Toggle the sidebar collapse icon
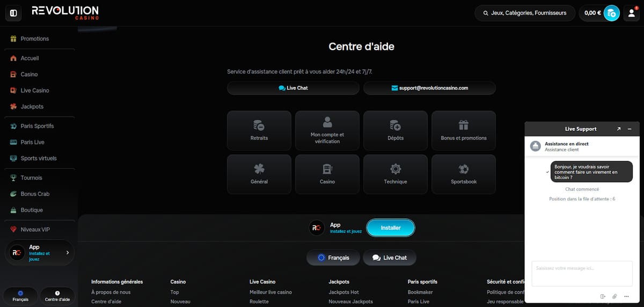The width and height of the screenshot is (644, 307). [x=13, y=13]
